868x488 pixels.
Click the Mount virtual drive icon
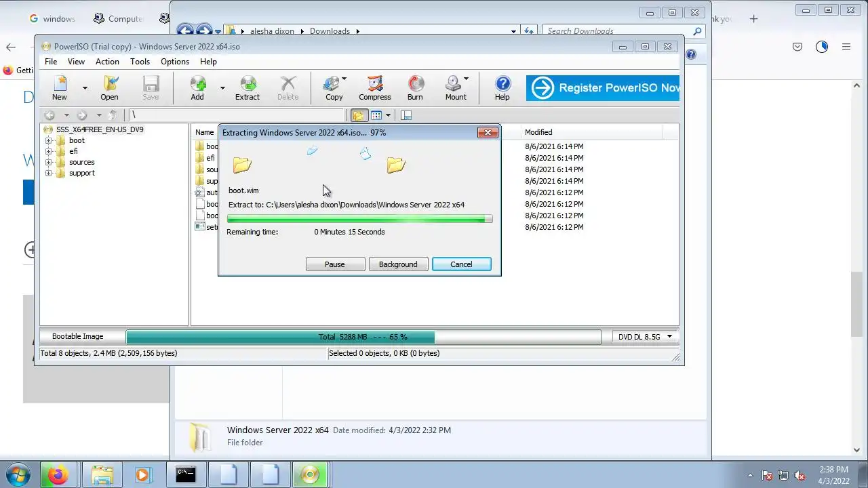[x=456, y=88]
